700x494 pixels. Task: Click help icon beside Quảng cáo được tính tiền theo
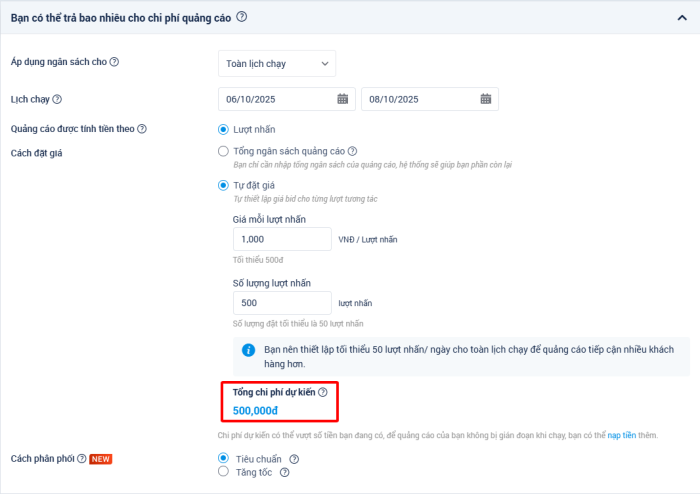pos(142,129)
